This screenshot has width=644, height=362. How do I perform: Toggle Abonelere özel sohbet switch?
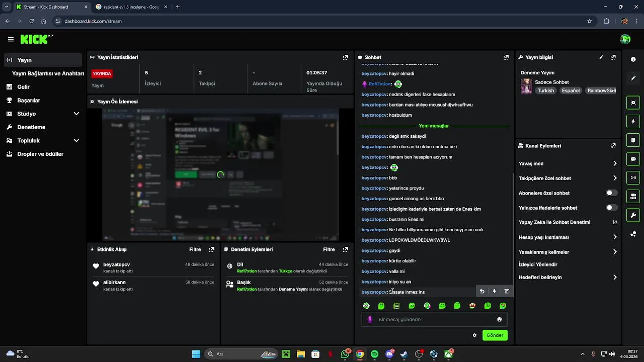(x=611, y=193)
